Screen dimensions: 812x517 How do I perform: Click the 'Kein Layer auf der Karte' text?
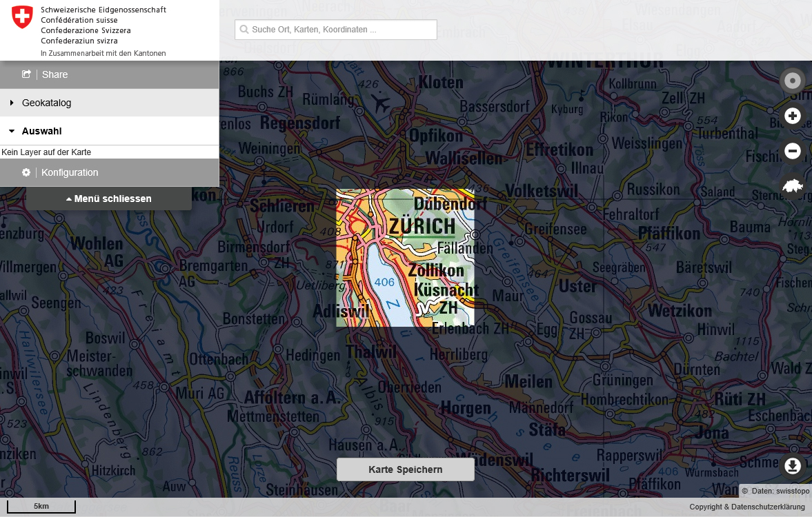(46, 152)
